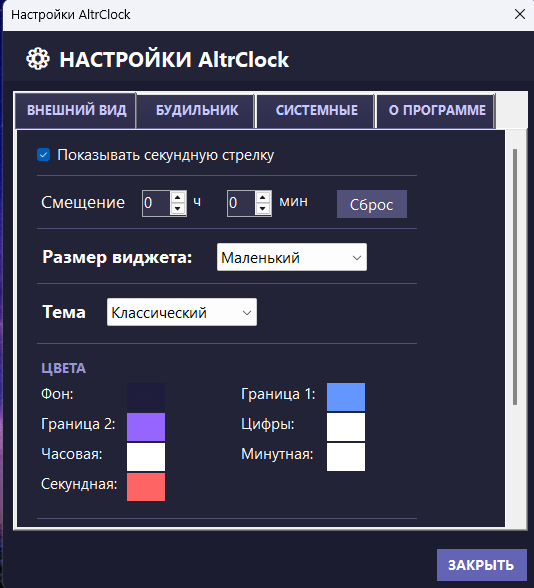Click the ЦВЕТА section heading
This screenshot has width=534, height=588.
[x=63, y=368]
